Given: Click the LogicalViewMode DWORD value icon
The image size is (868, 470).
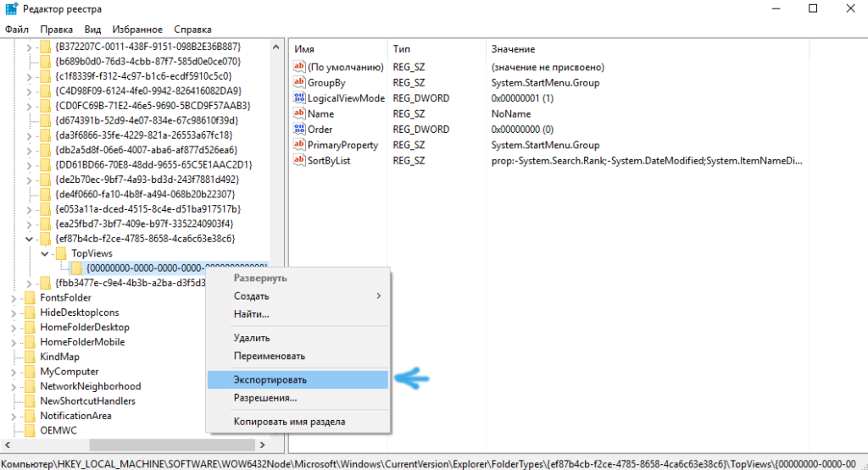Looking at the screenshot, I should click(x=299, y=98).
